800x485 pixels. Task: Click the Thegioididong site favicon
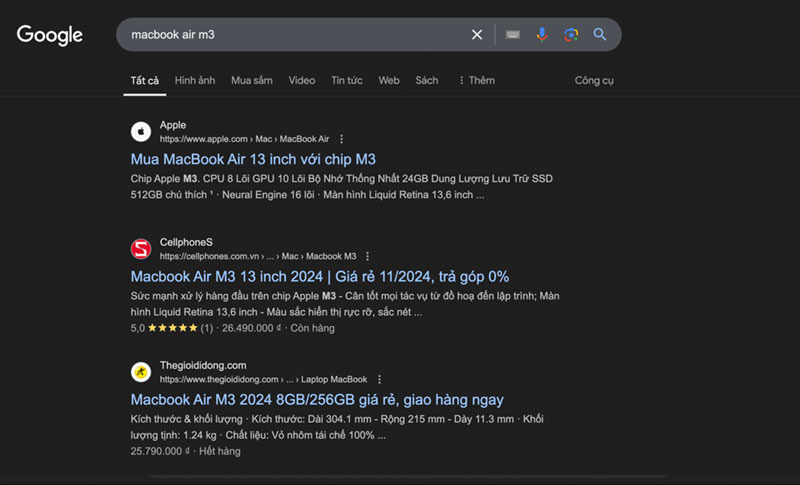click(x=141, y=372)
